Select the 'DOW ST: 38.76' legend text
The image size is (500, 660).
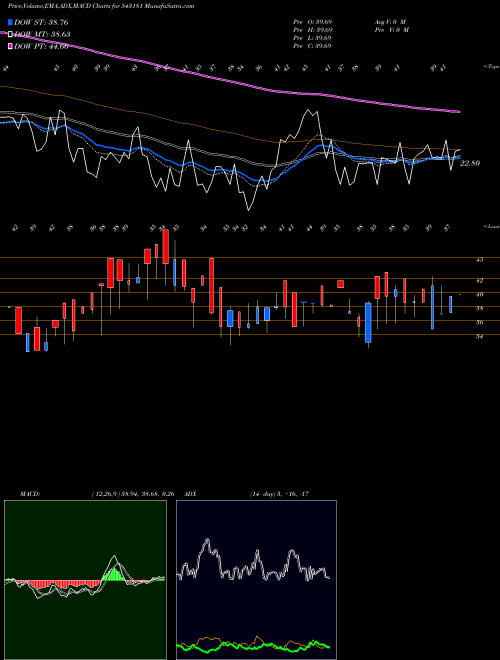coord(41,22)
